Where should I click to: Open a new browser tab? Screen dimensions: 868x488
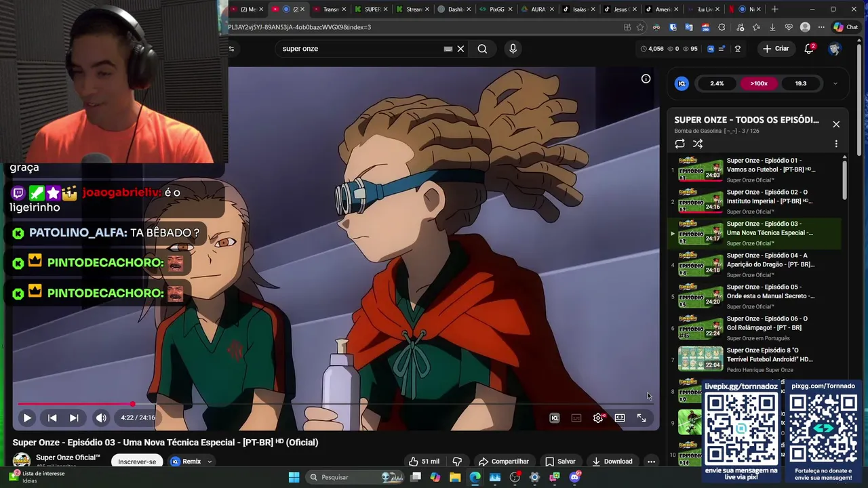click(774, 9)
